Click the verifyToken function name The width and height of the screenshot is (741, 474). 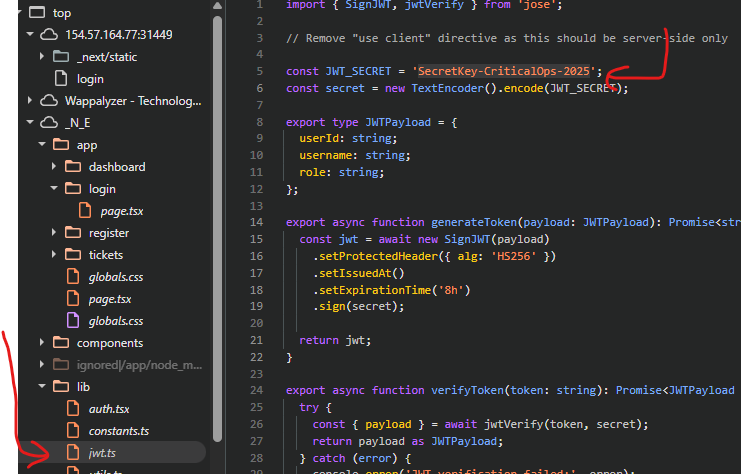[467, 390]
